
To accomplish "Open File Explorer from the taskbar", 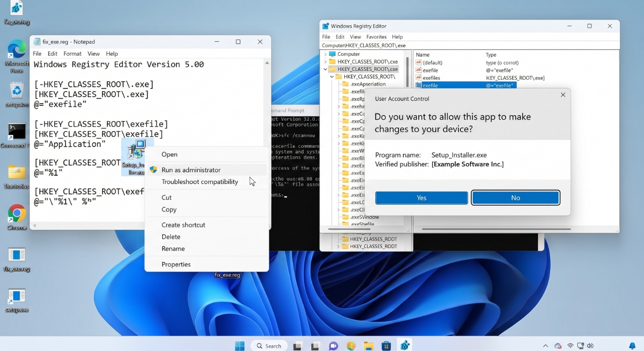I will [369, 345].
